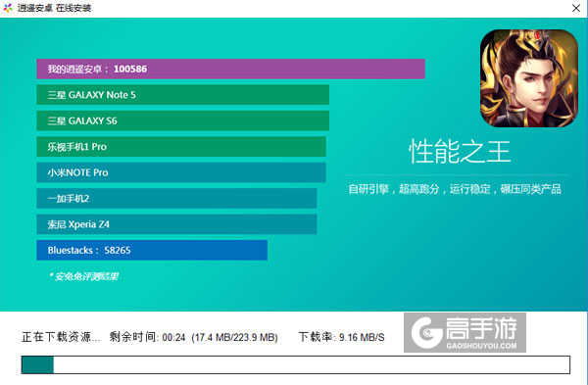Image resolution: width=588 pixels, height=385 pixels.
Task: Close the 逍遥安卓 installer window
Action: 576,8
